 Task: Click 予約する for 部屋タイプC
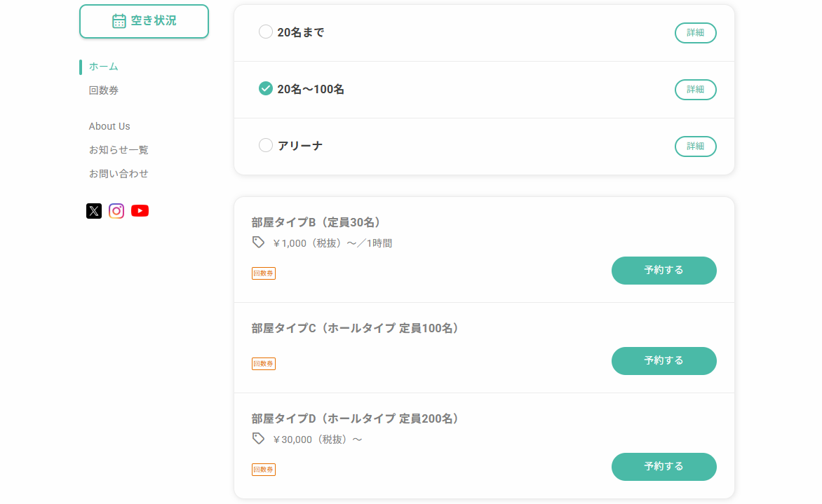pyautogui.click(x=663, y=361)
